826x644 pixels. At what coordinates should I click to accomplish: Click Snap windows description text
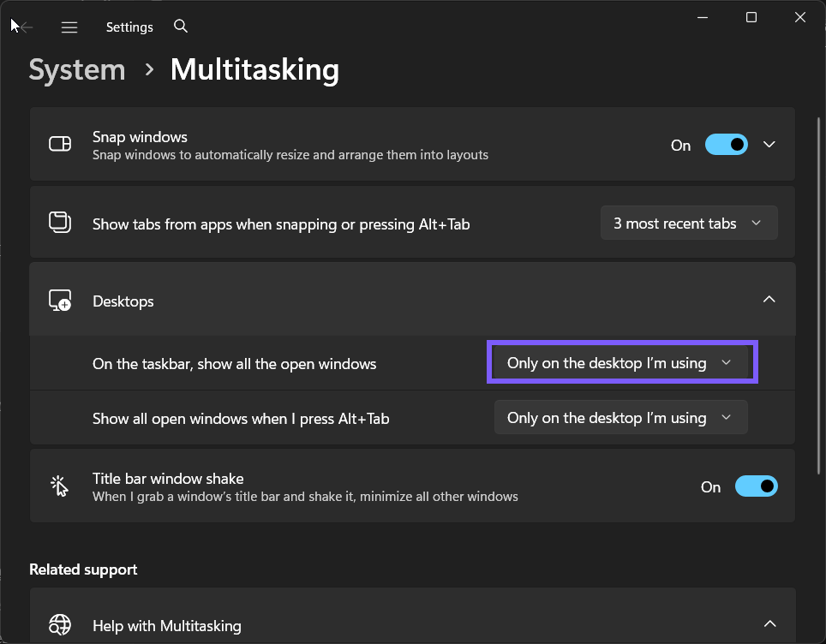click(290, 155)
